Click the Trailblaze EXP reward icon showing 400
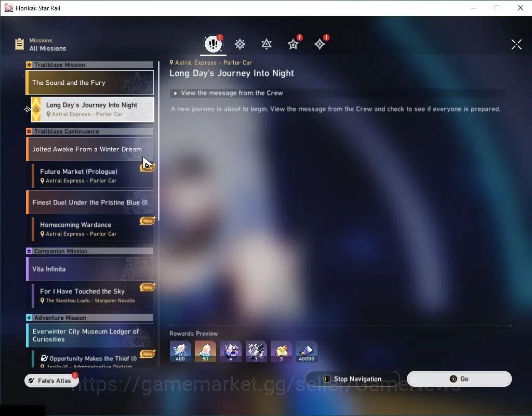The width and height of the screenshot is (532, 416). pos(180,351)
